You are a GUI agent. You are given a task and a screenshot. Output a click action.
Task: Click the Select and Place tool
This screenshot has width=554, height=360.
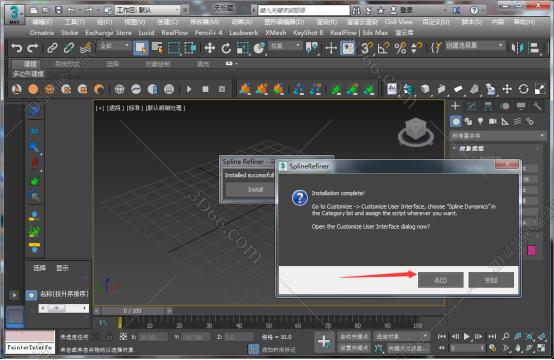(x=259, y=48)
